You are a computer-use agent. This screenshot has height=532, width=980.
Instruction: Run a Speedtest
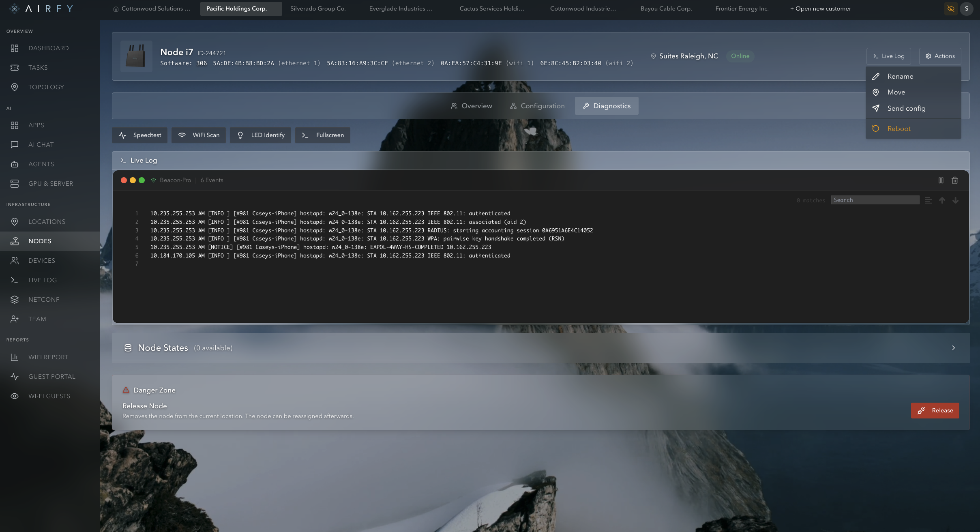[x=140, y=135]
